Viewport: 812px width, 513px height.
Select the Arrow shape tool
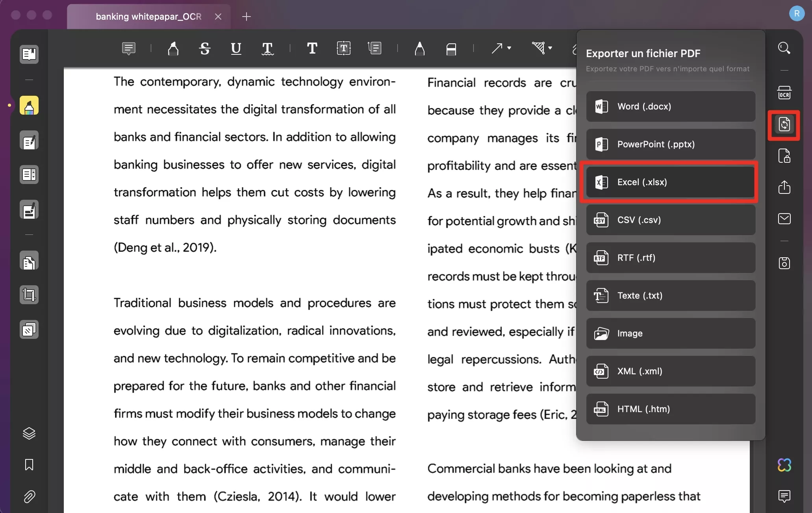497,48
